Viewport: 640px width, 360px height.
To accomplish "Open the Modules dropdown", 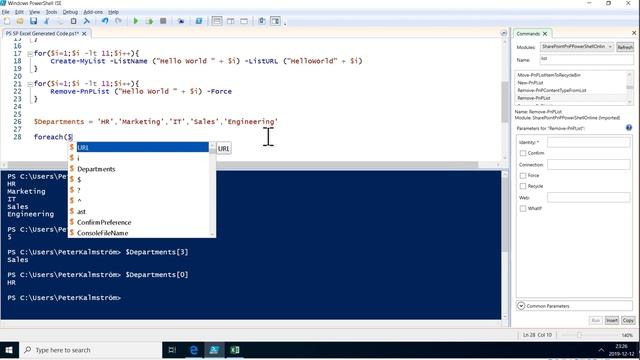I will [x=577, y=47].
